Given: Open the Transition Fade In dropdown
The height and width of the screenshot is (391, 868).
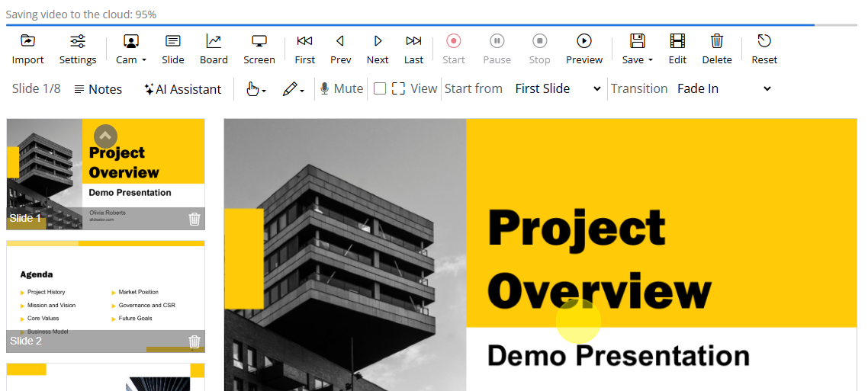Looking at the screenshot, I should [x=724, y=88].
